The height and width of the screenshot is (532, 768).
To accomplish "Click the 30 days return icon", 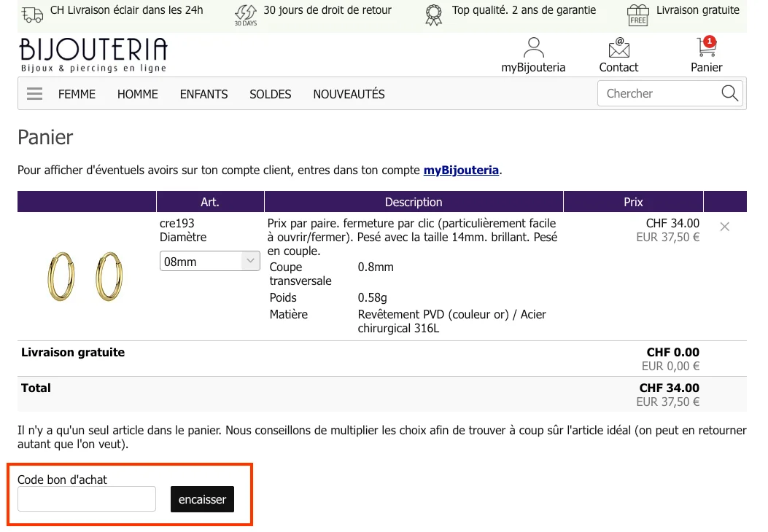I will (x=245, y=15).
